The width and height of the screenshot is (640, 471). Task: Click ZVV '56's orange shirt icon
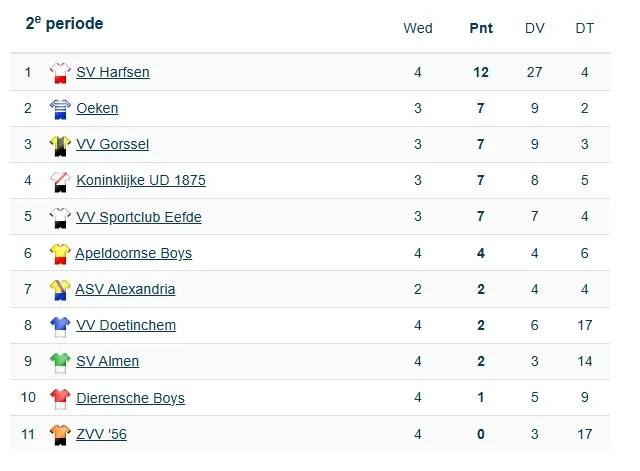coord(60,434)
